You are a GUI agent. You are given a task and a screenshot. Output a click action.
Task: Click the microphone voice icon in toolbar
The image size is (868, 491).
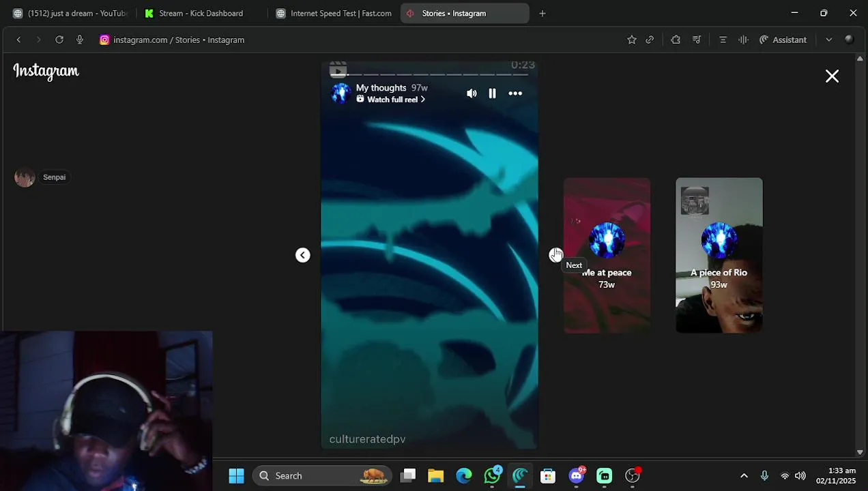click(x=80, y=40)
